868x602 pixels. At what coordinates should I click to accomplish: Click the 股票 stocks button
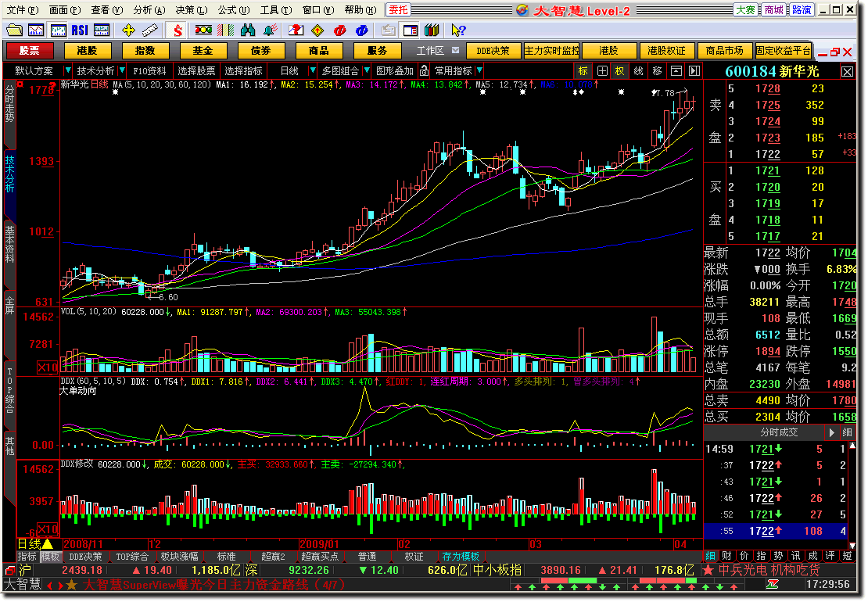[30, 50]
